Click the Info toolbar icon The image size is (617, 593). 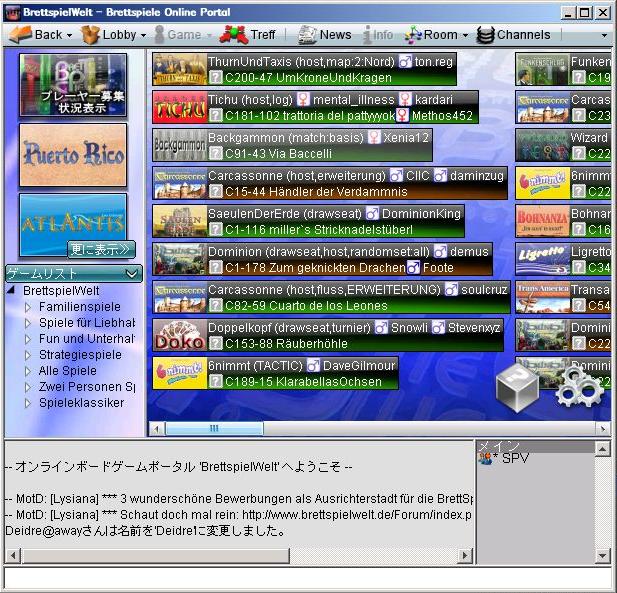[367, 35]
